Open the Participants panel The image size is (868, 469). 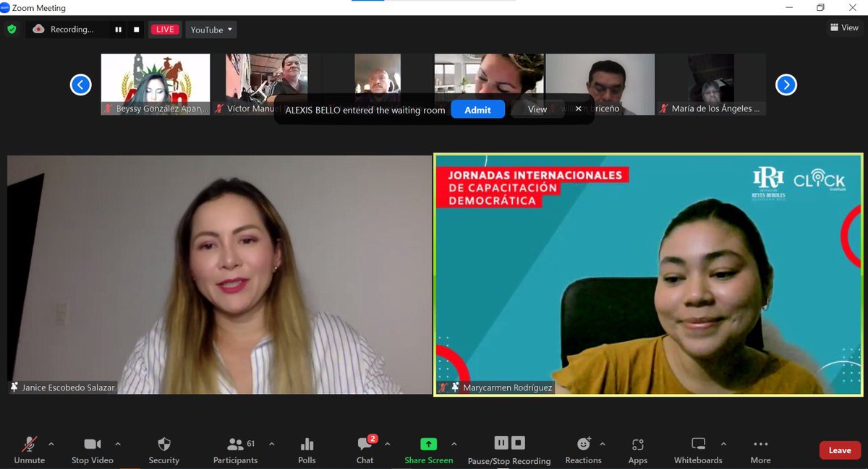[235, 450]
